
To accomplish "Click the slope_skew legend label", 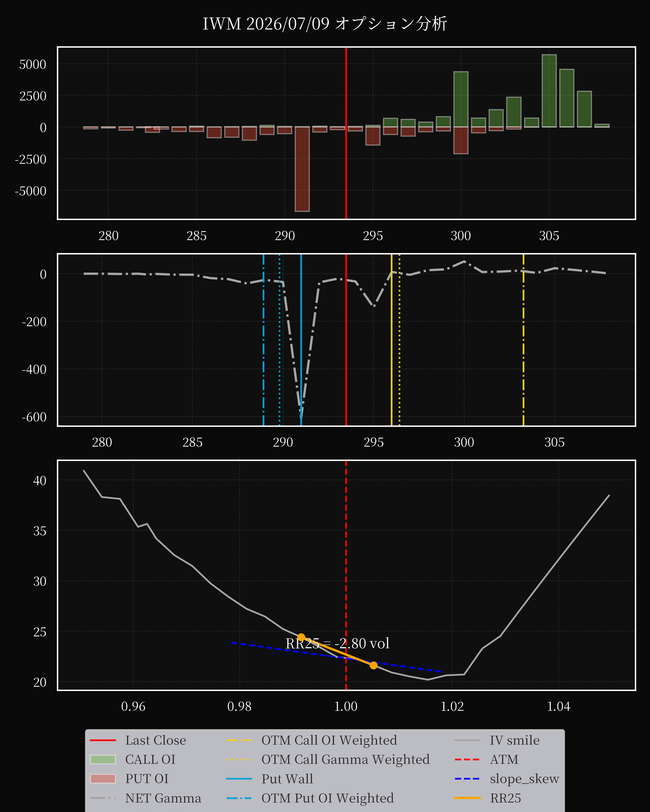I will pyautogui.click(x=524, y=779).
